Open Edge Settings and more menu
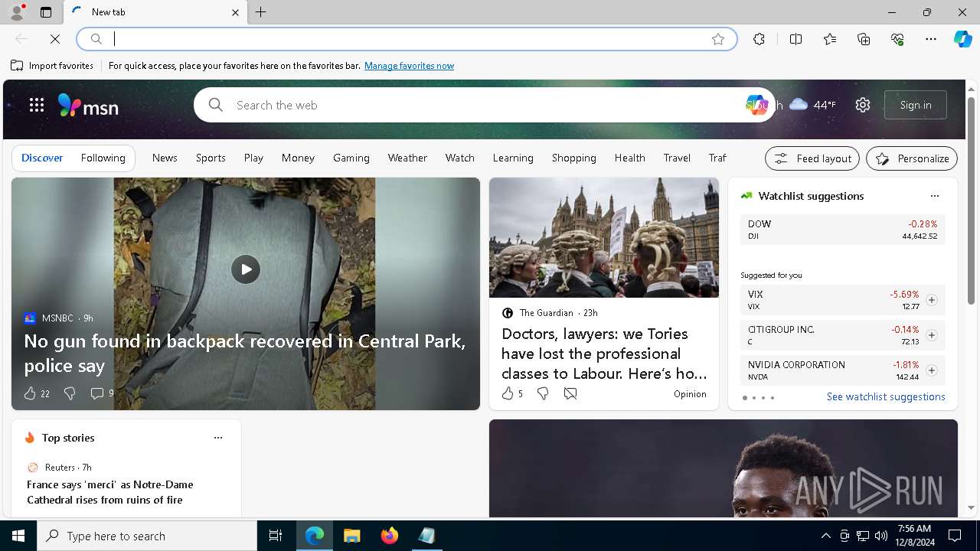980x551 pixels. click(x=931, y=39)
